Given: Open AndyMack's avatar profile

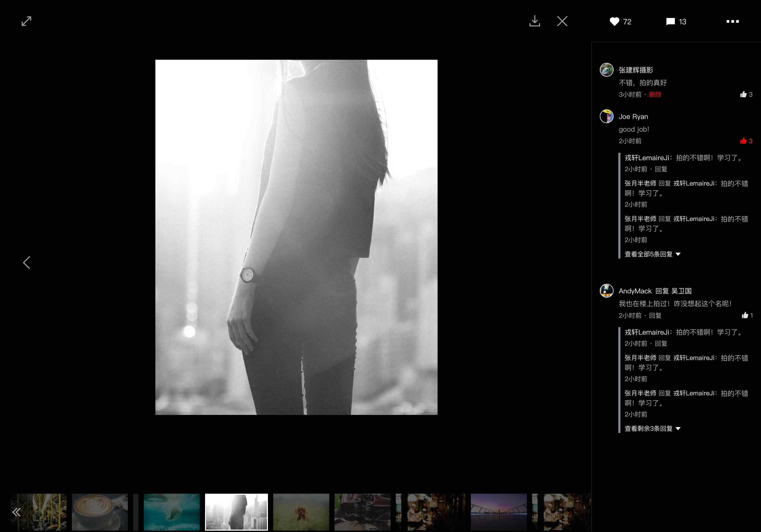Looking at the screenshot, I should [x=606, y=291].
